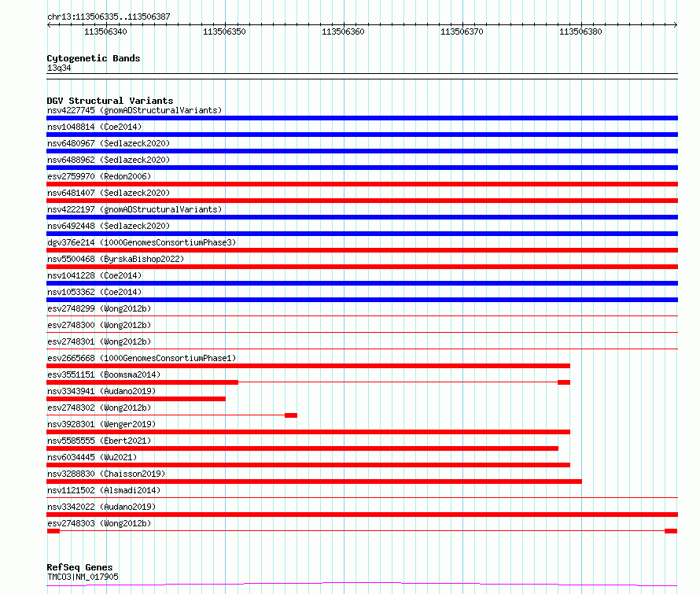Click ruler position 113506360
The image size is (700, 594).
343,31
